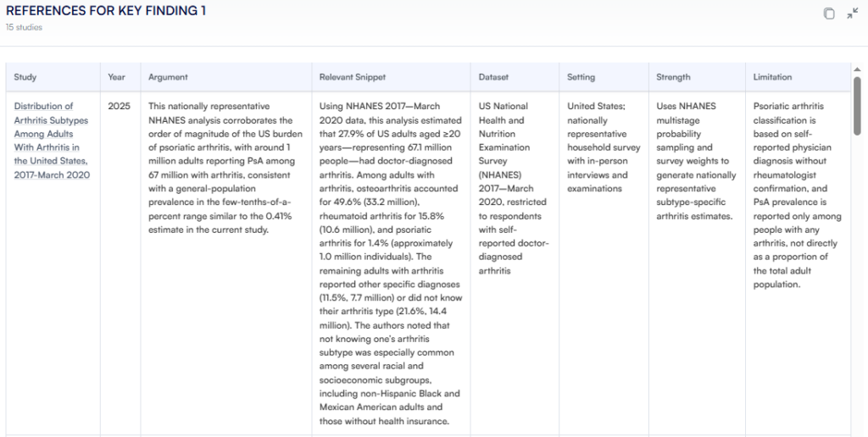Viewport: 868px width, 437px height.
Task: Click the Argument column header
Action: 168,77
